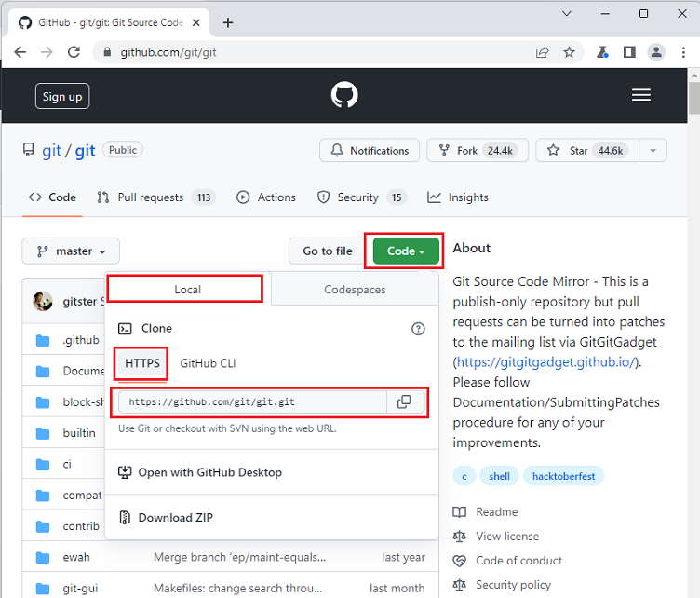Click the ci folder icon
The width and height of the screenshot is (700, 598).
pos(43,465)
